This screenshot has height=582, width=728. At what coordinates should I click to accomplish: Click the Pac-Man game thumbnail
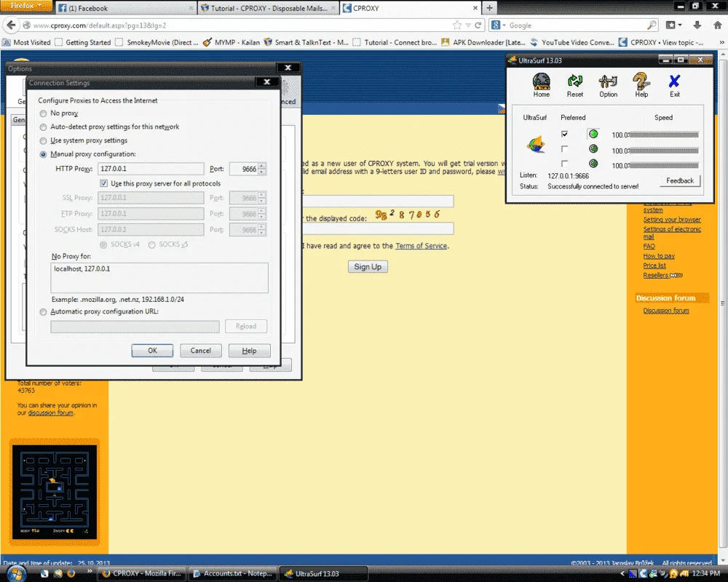pos(55,492)
